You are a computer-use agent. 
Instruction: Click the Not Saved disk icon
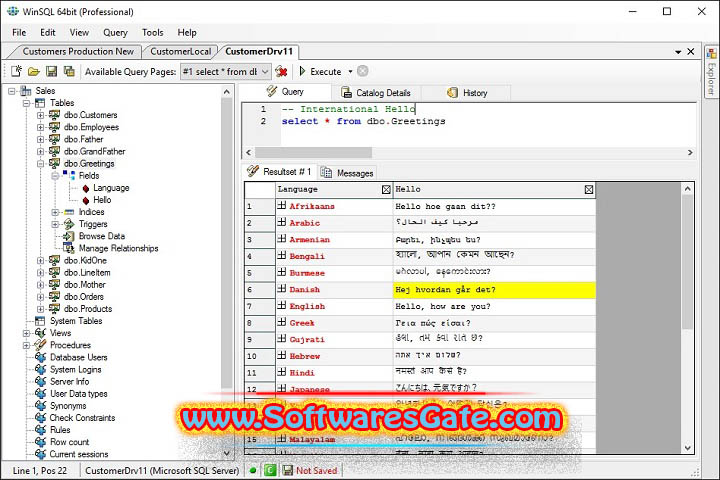tap(288, 470)
